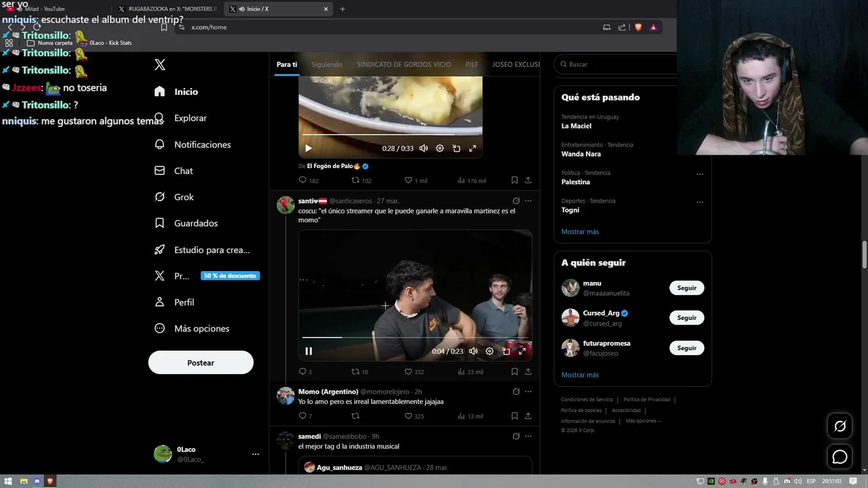Click the coscu video progress bar
This screenshot has height=488, width=868.
[415, 337]
